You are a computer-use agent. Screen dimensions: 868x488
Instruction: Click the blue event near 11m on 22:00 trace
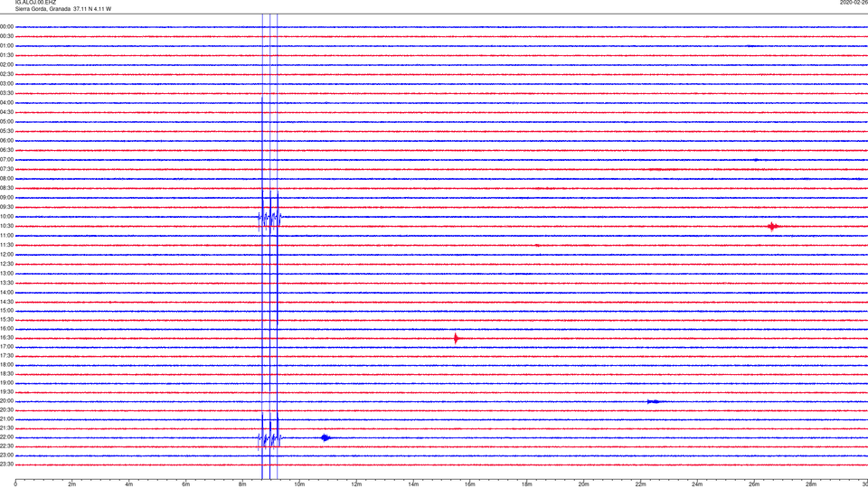click(325, 437)
